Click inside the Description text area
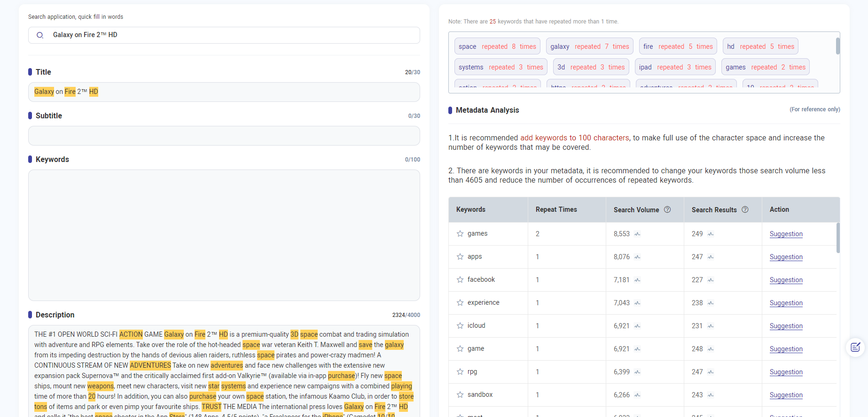 tap(224, 371)
